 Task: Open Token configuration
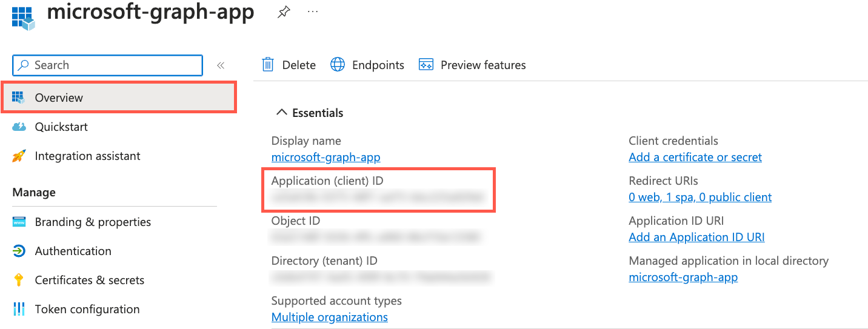point(87,309)
